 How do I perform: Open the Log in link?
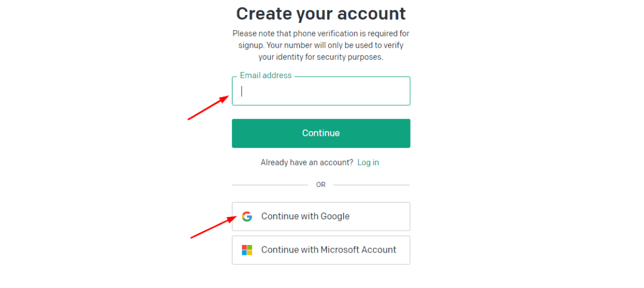(x=368, y=162)
